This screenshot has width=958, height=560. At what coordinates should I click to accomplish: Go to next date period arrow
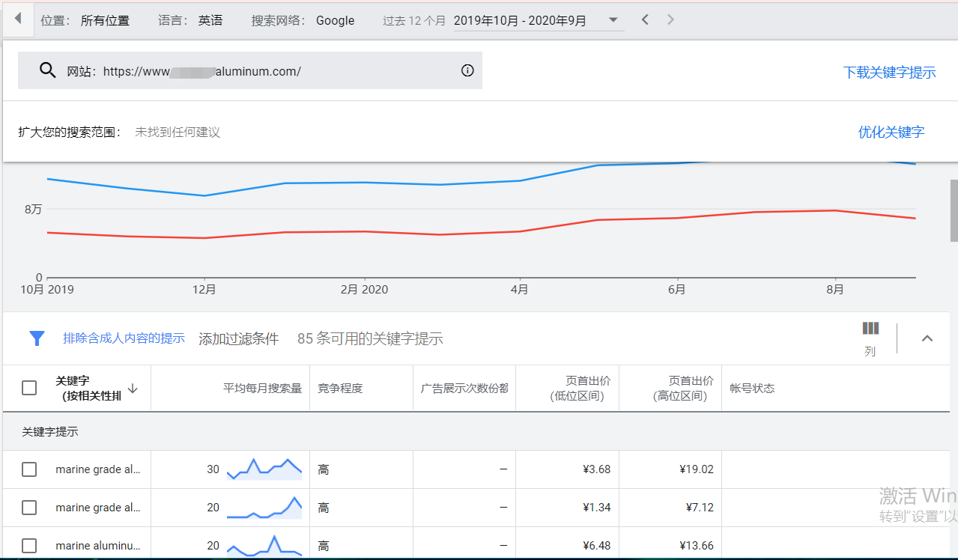click(670, 20)
